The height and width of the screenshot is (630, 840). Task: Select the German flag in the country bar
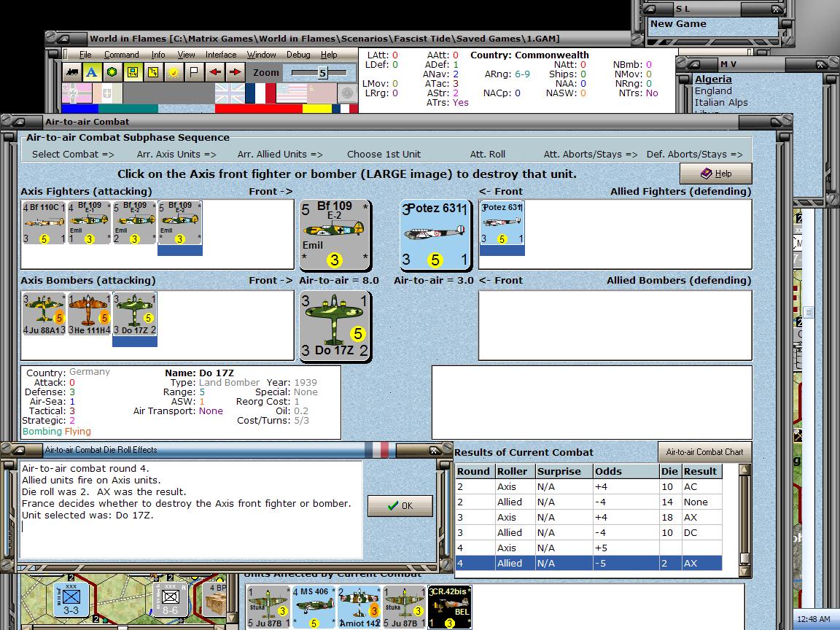77,93
